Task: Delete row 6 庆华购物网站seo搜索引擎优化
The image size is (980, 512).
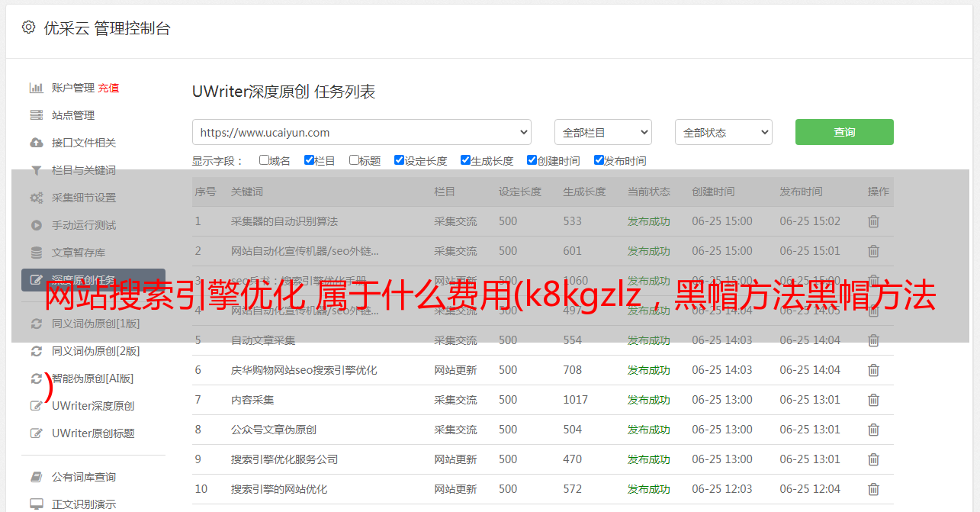Action: click(x=874, y=370)
